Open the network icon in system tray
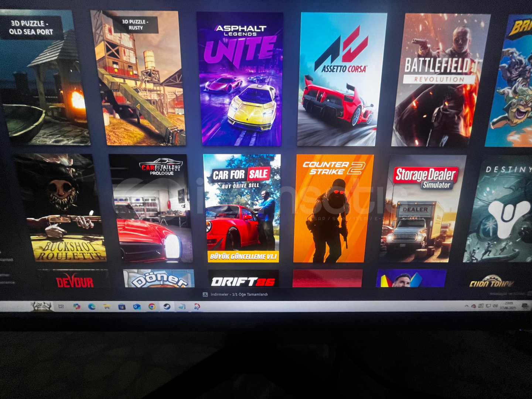532x399 pixels. coord(488,306)
